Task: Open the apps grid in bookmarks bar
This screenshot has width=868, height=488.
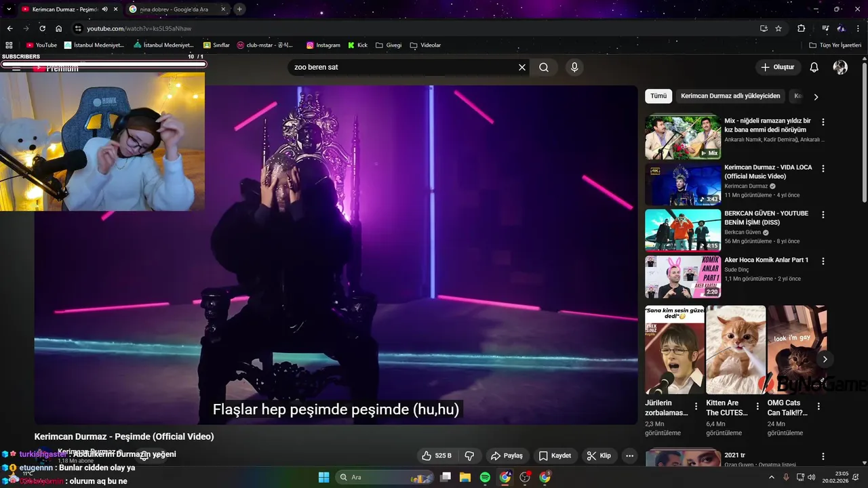Action: (x=9, y=45)
